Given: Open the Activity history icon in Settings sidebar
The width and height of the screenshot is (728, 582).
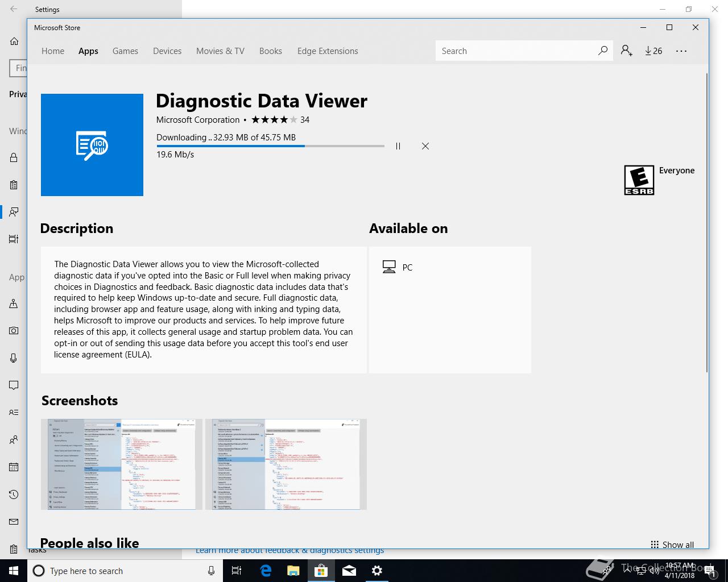Looking at the screenshot, I should pyautogui.click(x=14, y=239).
